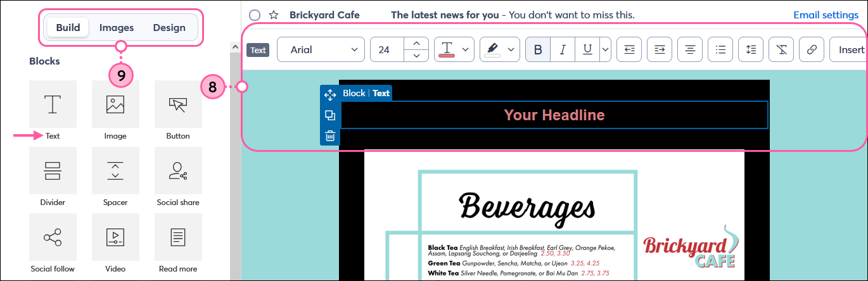This screenshot has width=868, height=281.
Task: Delete the selected text block
Action: click(329, 135)
